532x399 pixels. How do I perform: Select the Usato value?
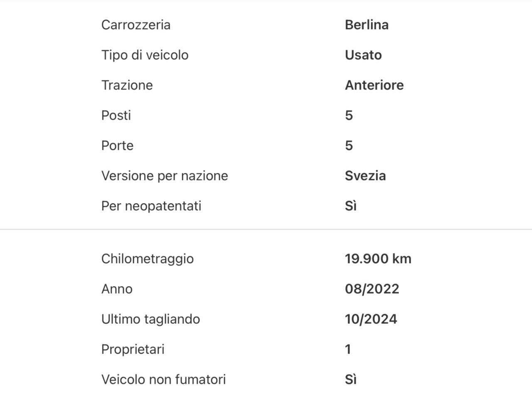(x=363, y=55)
